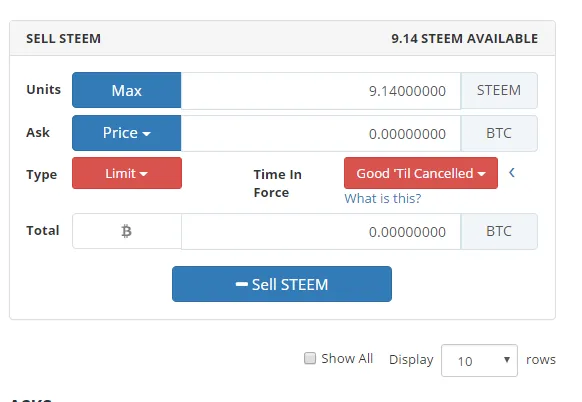Focus the Total BTC amount field

tap(321, 231)
